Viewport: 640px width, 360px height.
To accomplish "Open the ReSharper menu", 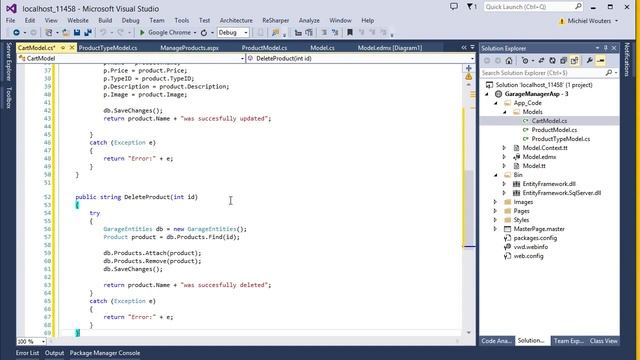I will tap(276, 20).
